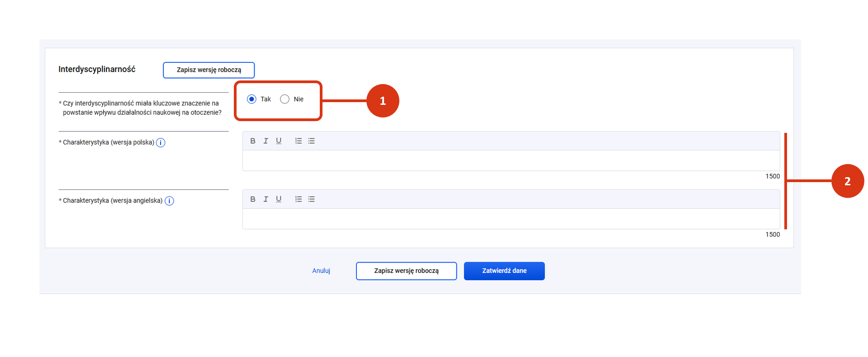Click top "Zapisz wersję roboczą" button
This screenshot has width=868, height=357.
tap(209, 70)
